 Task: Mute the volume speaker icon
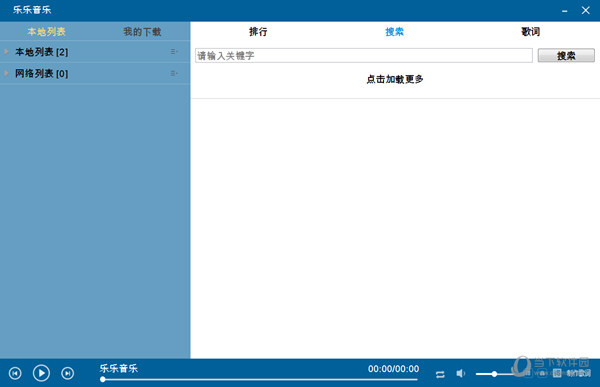[x=461, y=373]
